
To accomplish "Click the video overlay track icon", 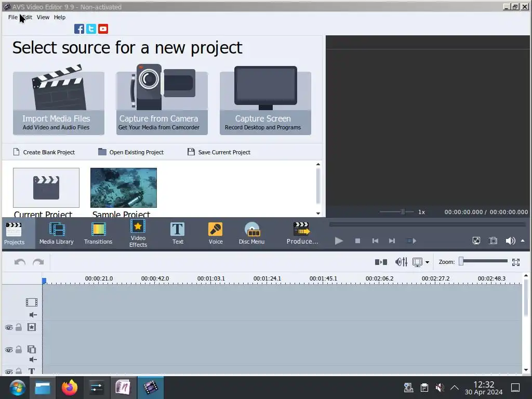I will coord(32,349).
